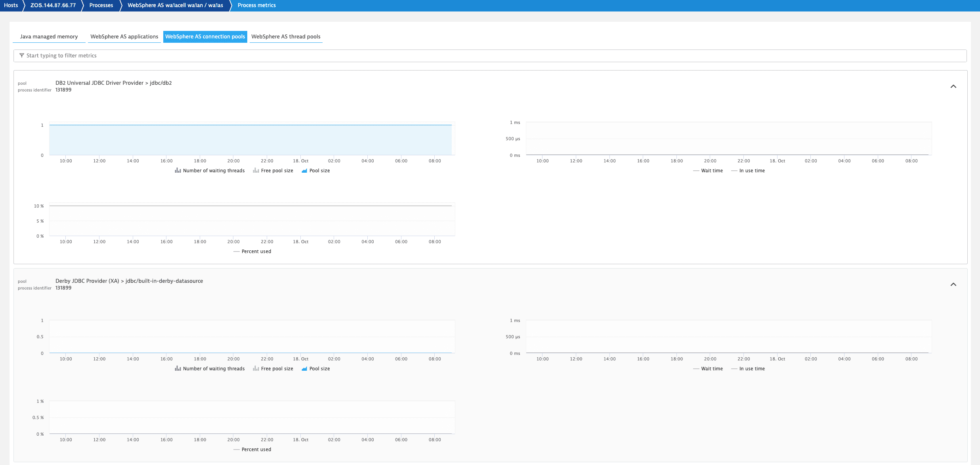Screen dimensions: 980x465
Task: Open Processes breadcrumb link
Action: point(101,5)
